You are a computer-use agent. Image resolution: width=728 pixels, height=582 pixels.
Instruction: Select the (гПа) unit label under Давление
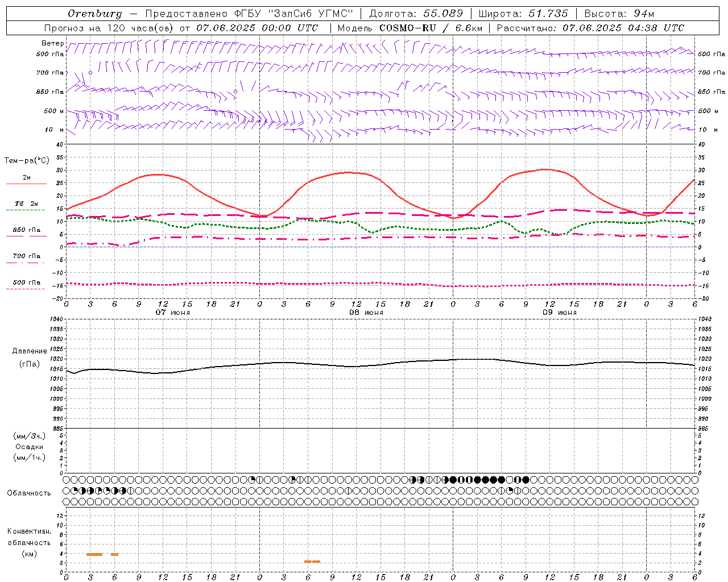point(29,364)
